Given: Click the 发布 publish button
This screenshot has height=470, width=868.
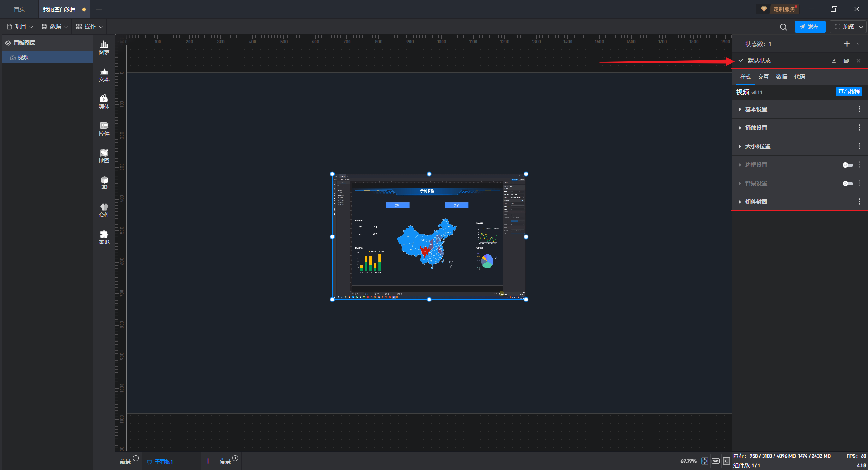Looking at the screenshot, I should tap(809, 27).
